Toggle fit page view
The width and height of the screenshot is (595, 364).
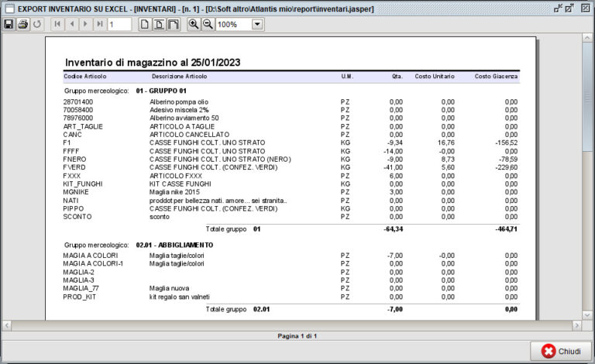[x=159, y=25]
